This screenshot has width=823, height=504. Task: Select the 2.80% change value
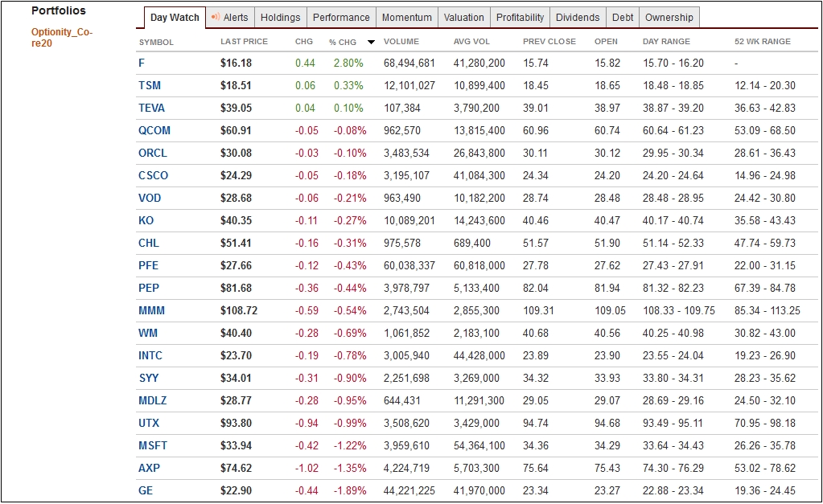pyautogui.click(x=348, y=63)
